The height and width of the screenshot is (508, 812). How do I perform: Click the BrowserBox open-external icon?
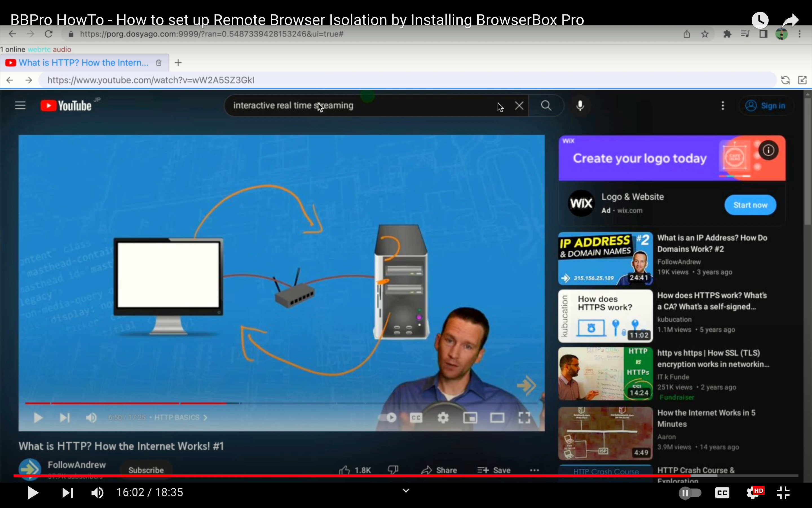[x=802, y=80]
